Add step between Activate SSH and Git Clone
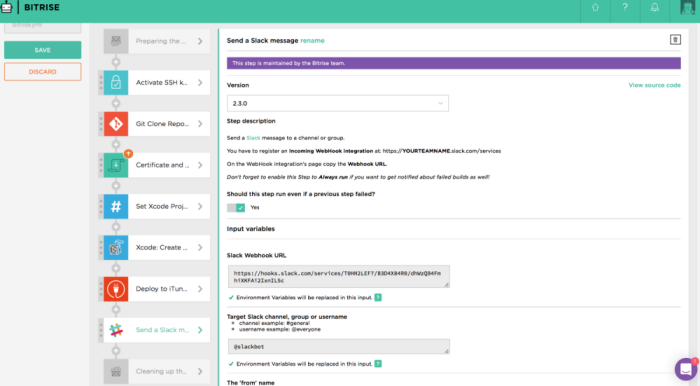This screenshot has width=700, height=386. [x=116, y=103]
